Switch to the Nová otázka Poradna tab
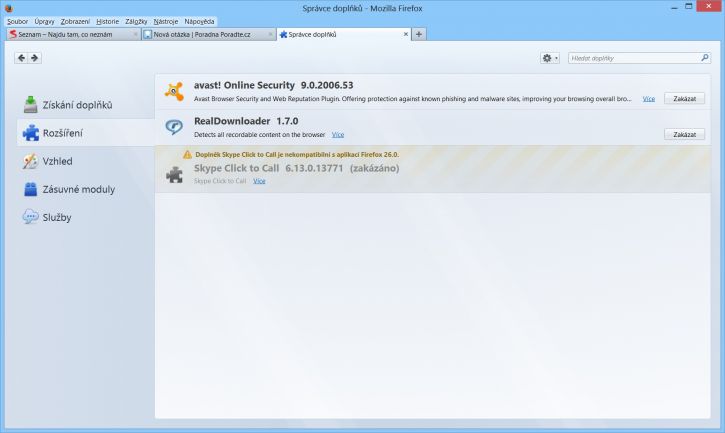 (x=208, y=34)
